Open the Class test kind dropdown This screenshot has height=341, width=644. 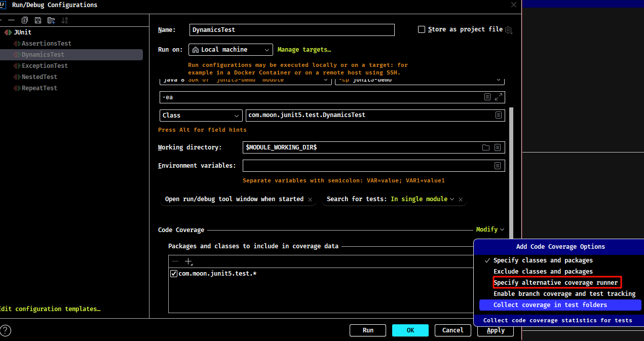pos(201,116)
